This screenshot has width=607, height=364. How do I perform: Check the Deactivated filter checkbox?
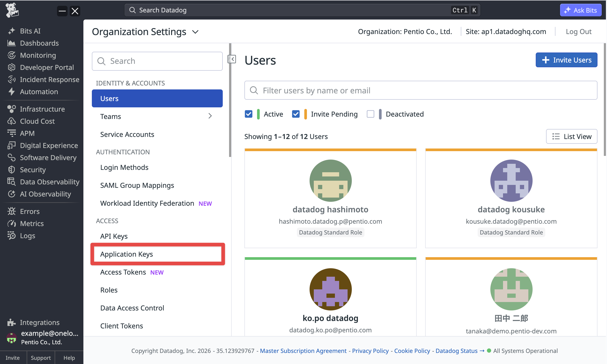coord(371,114)
